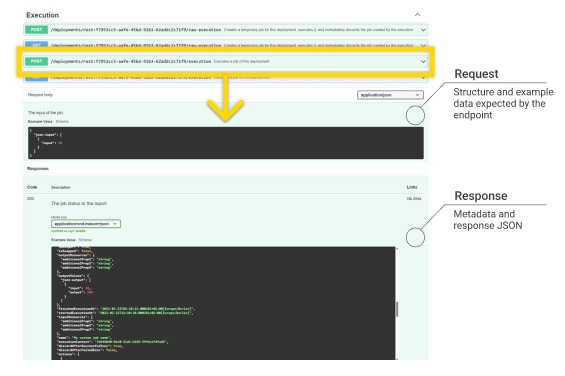Screen dimensions: 565x376
Task: Click the Execution section heading
Action: coord(43,15)
